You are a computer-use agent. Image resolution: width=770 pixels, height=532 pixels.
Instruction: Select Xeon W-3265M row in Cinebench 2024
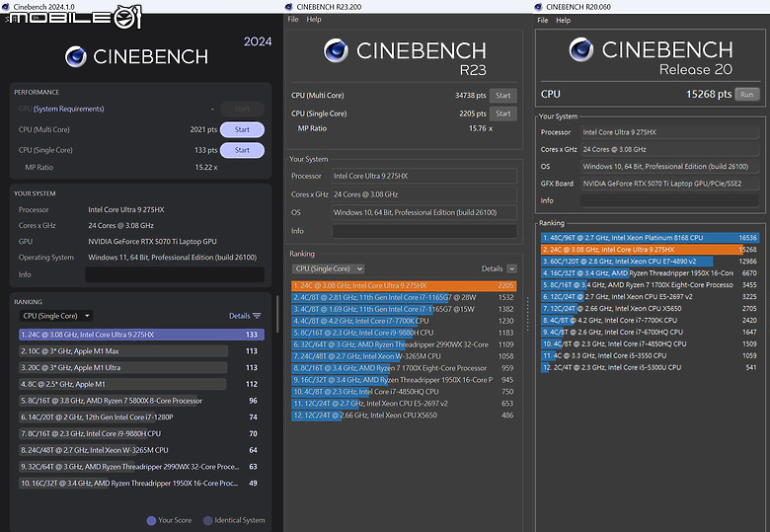139,450
